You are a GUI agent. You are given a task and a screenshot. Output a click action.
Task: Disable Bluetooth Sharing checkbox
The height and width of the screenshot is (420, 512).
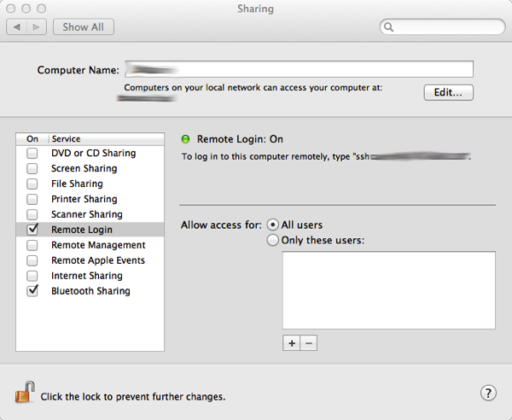pos(32,290)
